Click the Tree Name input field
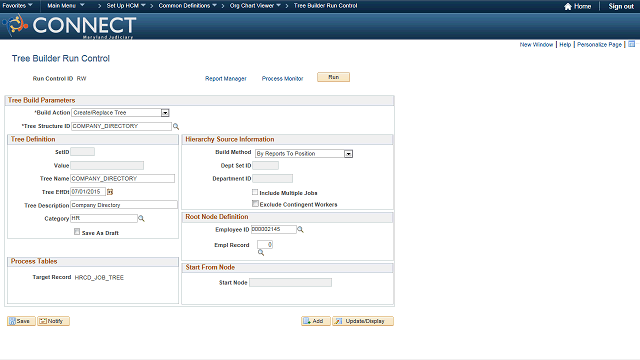The image size is (640, 360). tap(122, 178)
